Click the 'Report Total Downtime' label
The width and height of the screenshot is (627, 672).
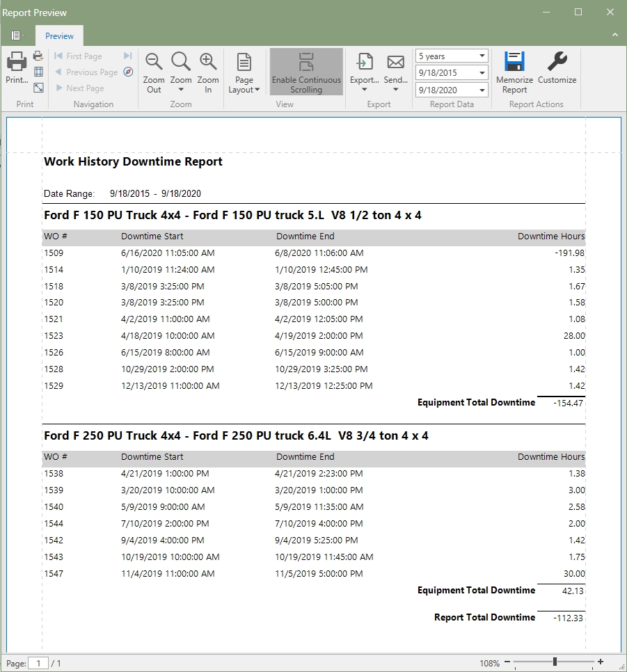coord(484,618)
